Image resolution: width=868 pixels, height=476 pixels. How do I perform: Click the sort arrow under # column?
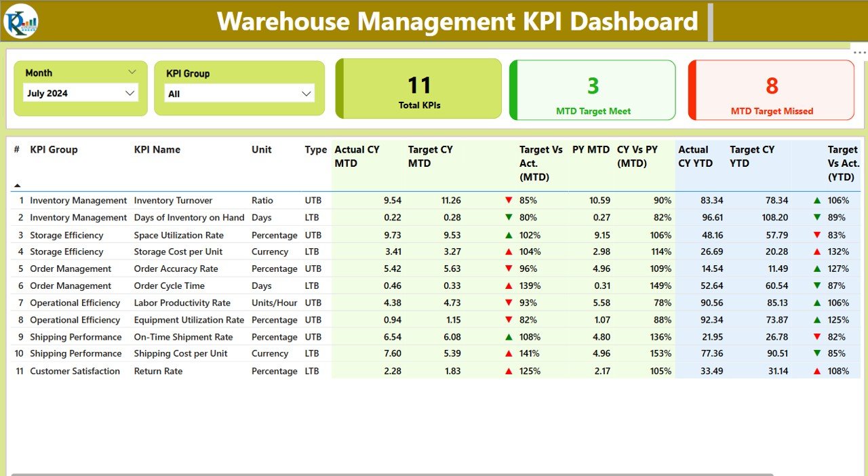[x=17, y=185]
